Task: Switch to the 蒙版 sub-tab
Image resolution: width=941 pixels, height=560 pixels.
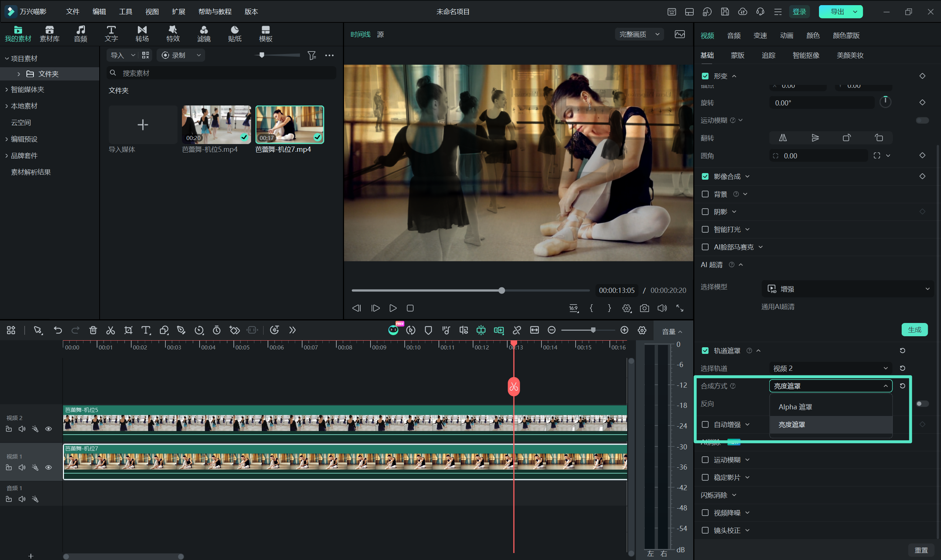Action: [x=738, y=55]
